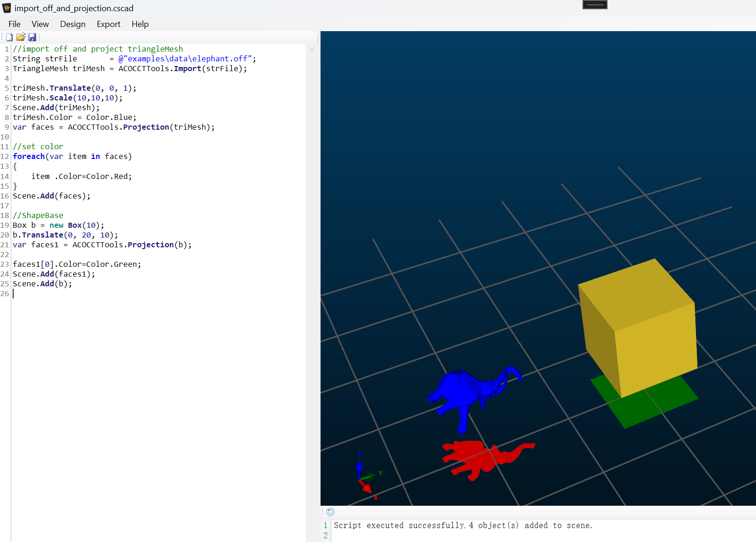Image resolution: width=756 pixels, height=542 pixels.
Task: Save the script with the floppy disk icon
Action: point(32,37)
